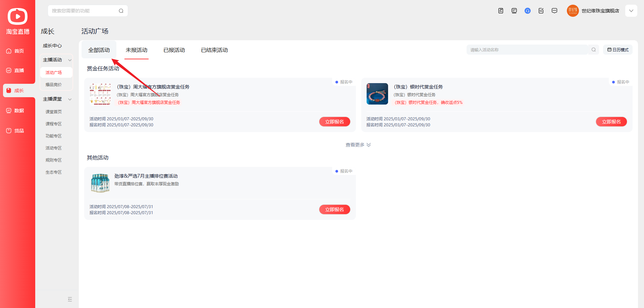Click the edit note feedback icon

541,11
